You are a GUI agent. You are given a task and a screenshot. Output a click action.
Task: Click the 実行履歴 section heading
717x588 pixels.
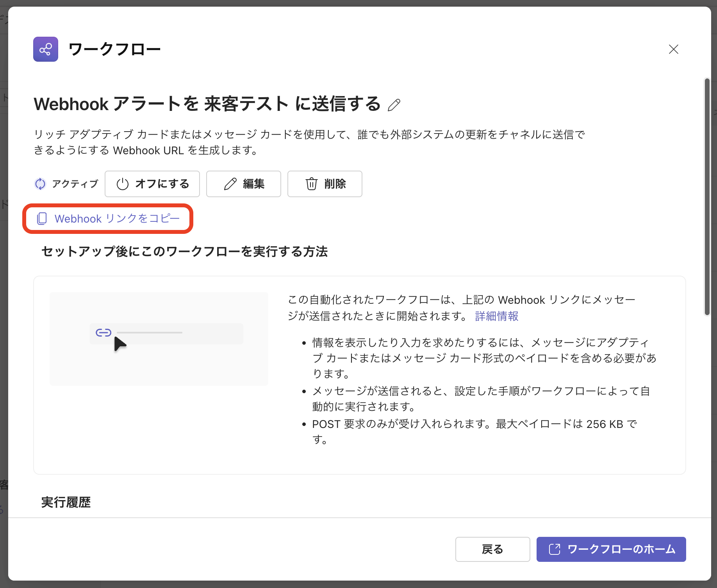tap(66, 502)
